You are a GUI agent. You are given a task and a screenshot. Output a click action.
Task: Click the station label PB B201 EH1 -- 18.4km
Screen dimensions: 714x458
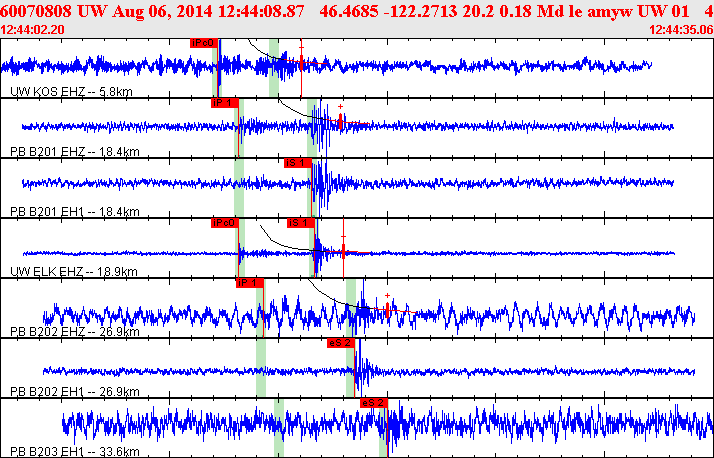point(75,212)
